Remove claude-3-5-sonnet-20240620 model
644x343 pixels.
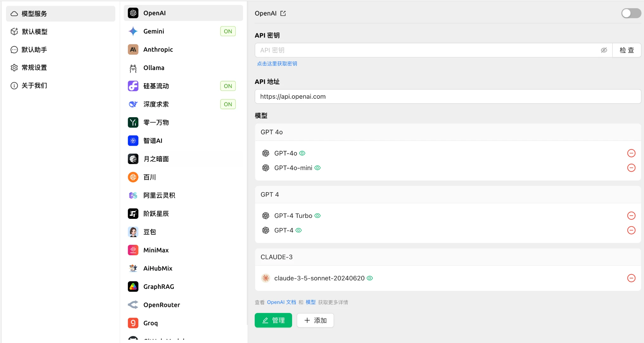pos(631,278)
